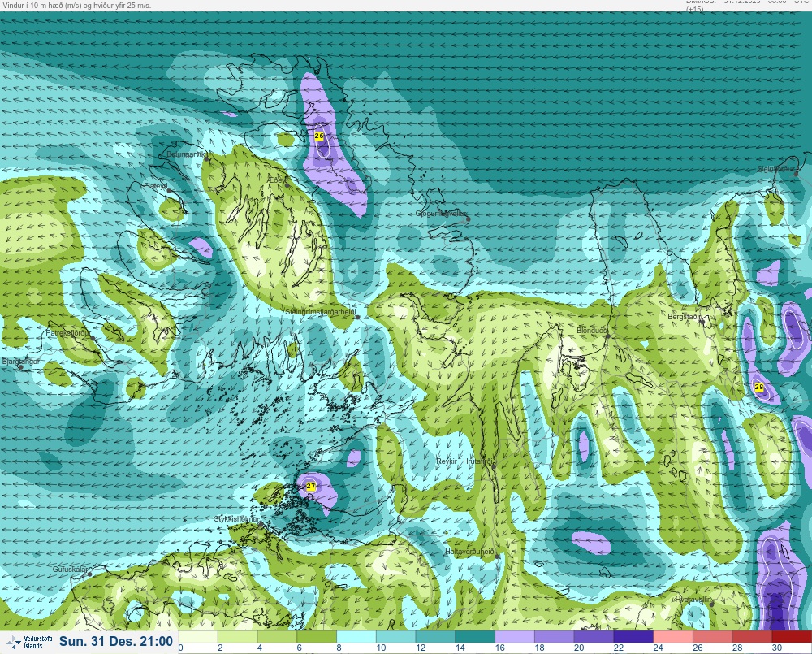812x654 pixels.
Task: Pick the 18–20 m/s purple swatch
Action: tap(554, 637)
